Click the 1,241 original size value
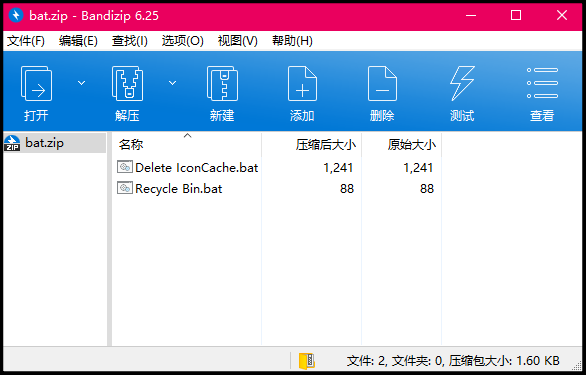 [418, 168]
